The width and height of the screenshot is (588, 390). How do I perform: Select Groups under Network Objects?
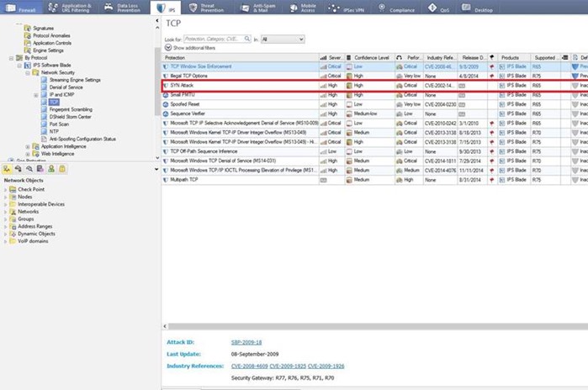click(x=25, y=219)
